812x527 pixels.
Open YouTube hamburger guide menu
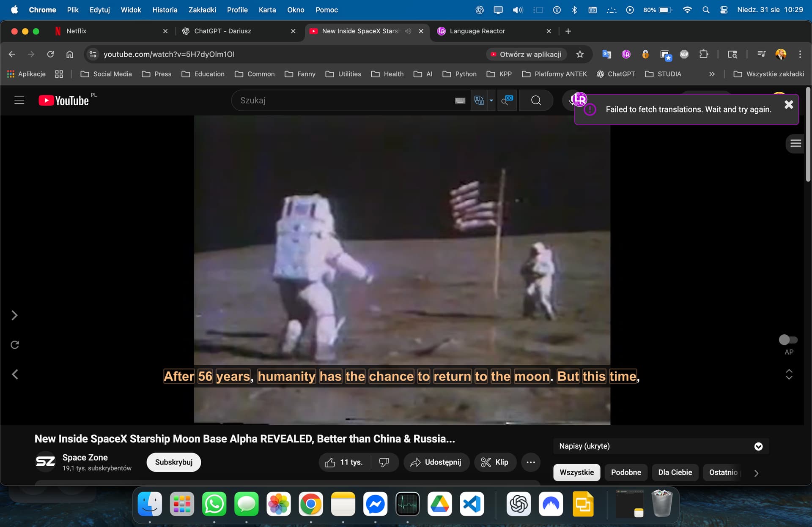(x=19, y=101)
